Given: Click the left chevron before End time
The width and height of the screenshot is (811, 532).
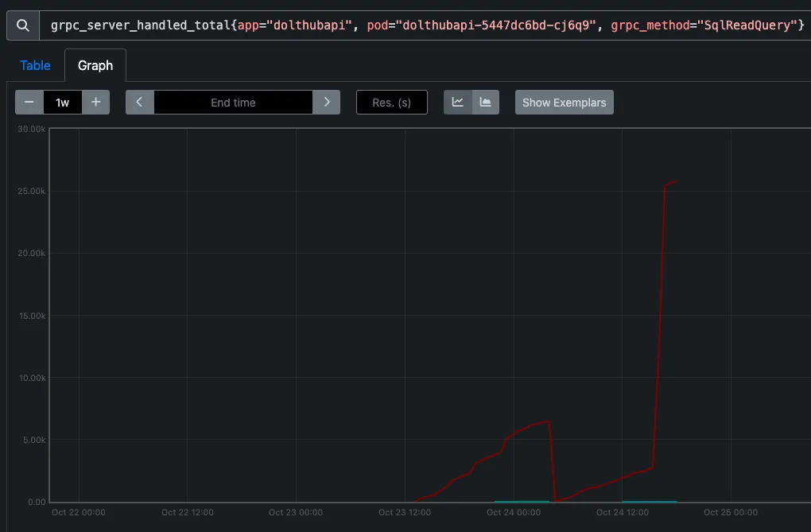Looking at the screenshot, I should tap(139, 102).
